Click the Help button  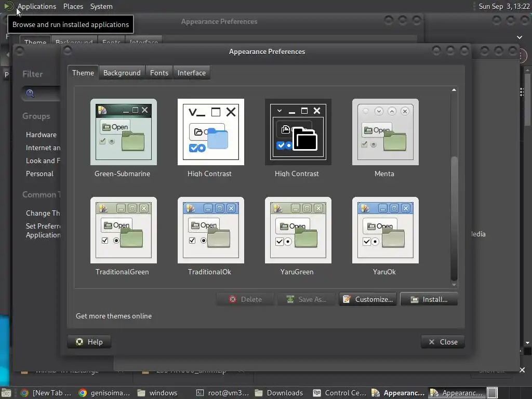click(x=89, y=342)
